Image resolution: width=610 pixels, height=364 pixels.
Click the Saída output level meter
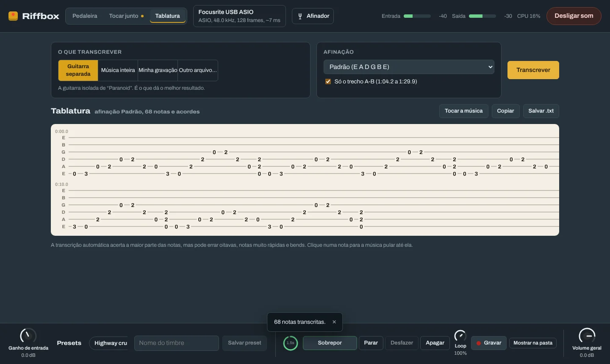[x=482, y=16]
